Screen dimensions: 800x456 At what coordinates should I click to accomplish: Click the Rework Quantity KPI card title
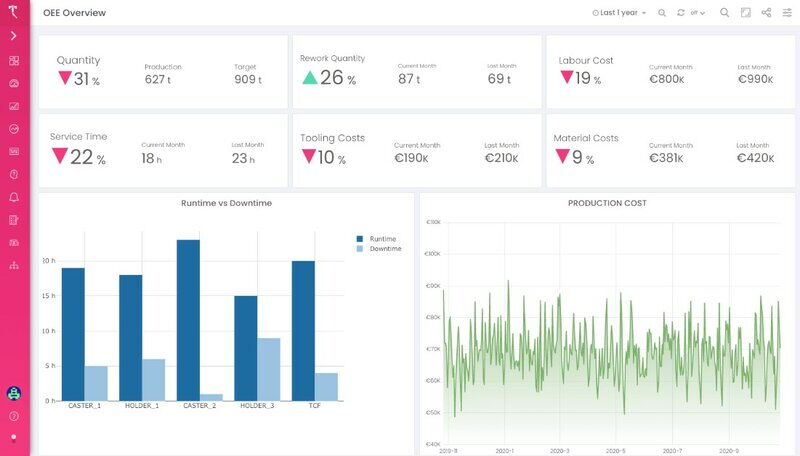(332, 58)
